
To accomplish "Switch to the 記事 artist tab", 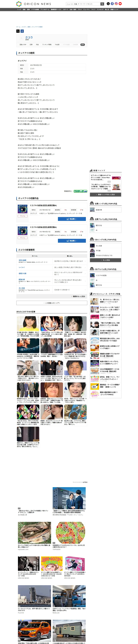I will click(x=31, y=45).
